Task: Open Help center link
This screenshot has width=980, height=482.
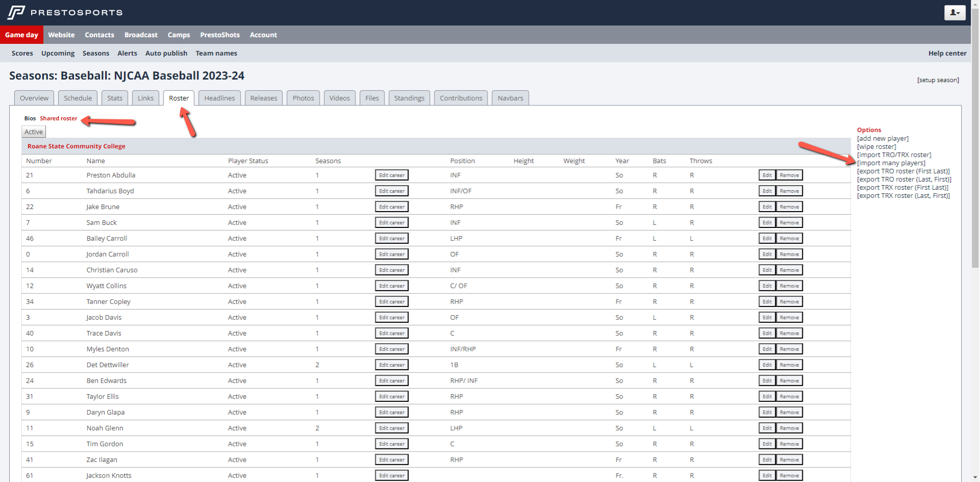Action: click(947, 53)
